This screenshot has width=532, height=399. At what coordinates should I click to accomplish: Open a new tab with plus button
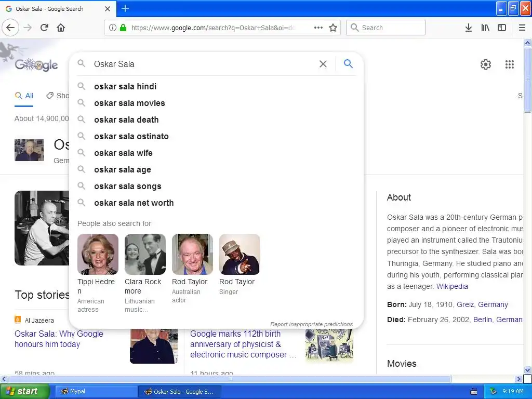(125, 8)
